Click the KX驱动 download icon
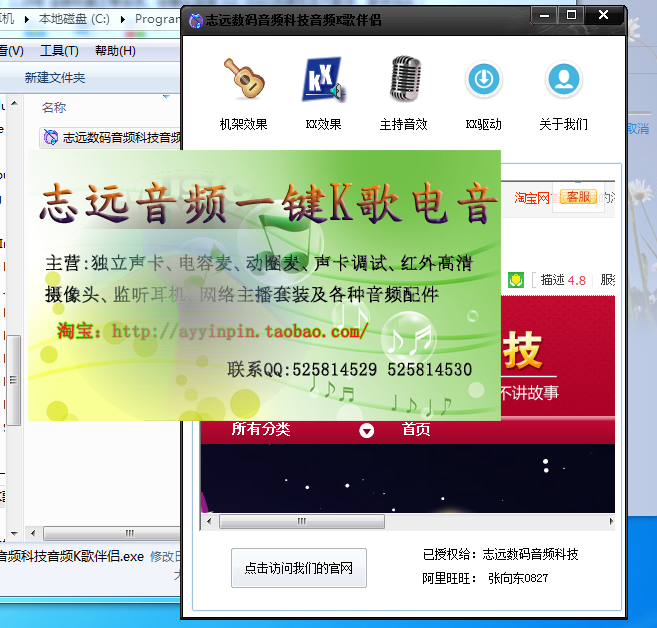This screenshot has width=657, height=628. pyautogui.click(x=484, y=79)
